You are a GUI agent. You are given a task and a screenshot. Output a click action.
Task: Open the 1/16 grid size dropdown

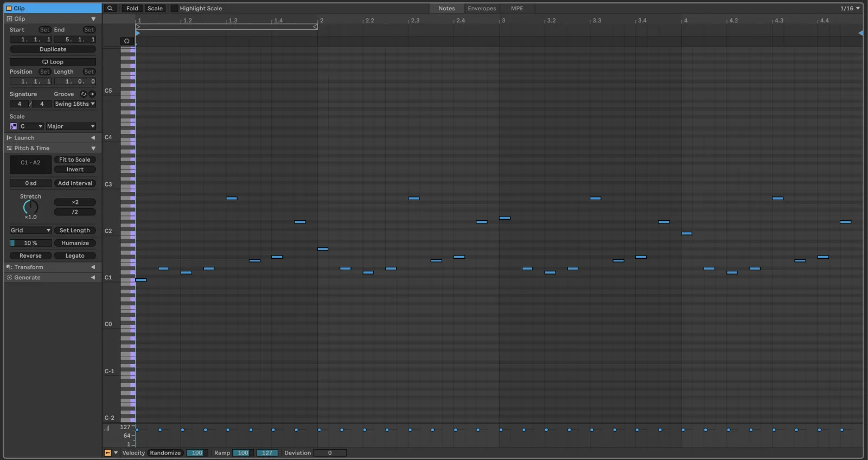pyautogui.click(x=850, y=8)
